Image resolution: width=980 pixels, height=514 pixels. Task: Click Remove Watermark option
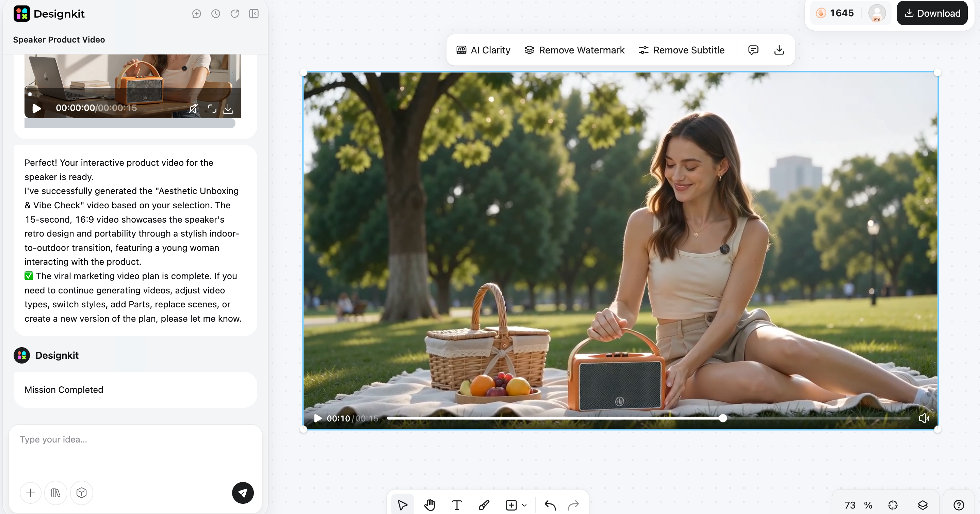point(574,50)
